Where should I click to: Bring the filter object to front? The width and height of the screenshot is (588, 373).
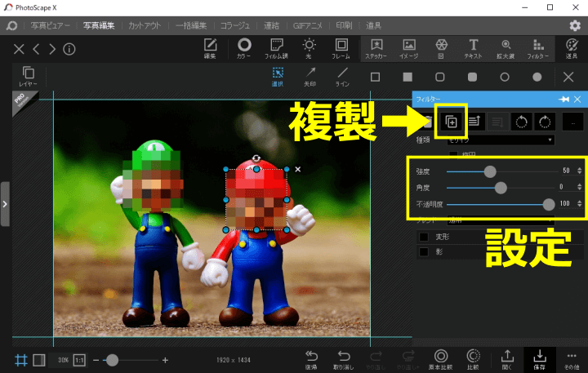tap(474, 122)
